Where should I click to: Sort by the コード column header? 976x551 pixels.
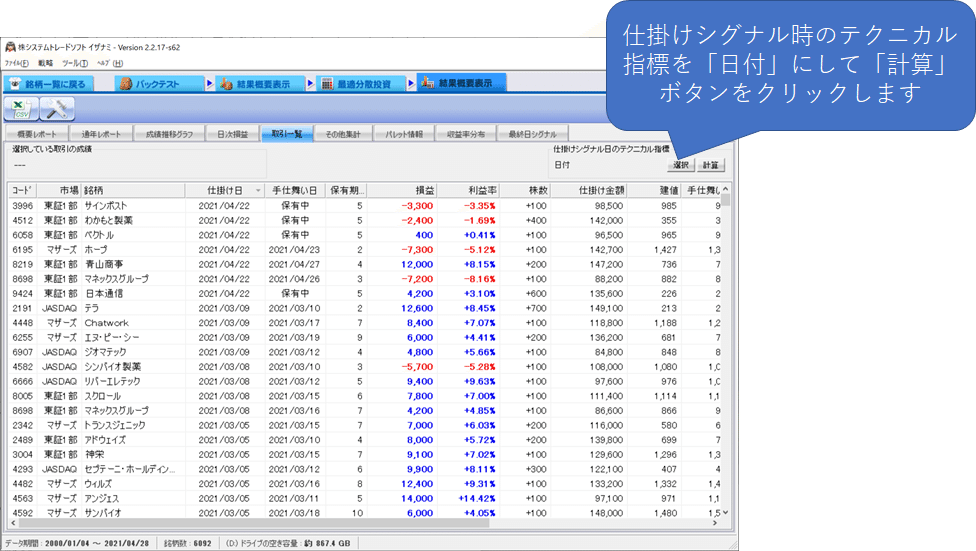(x=22, y=190)
